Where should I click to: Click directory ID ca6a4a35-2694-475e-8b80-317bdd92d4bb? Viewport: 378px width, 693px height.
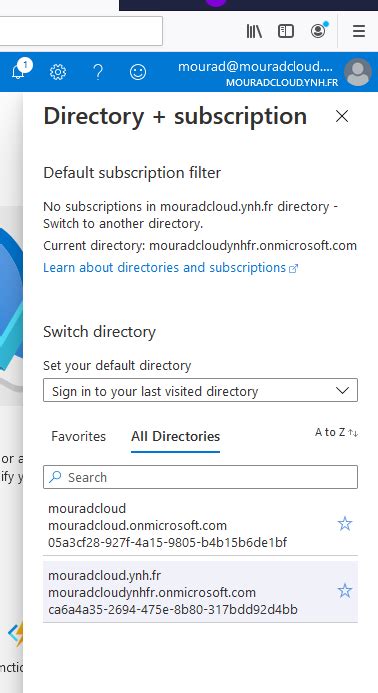click(173, 609)
